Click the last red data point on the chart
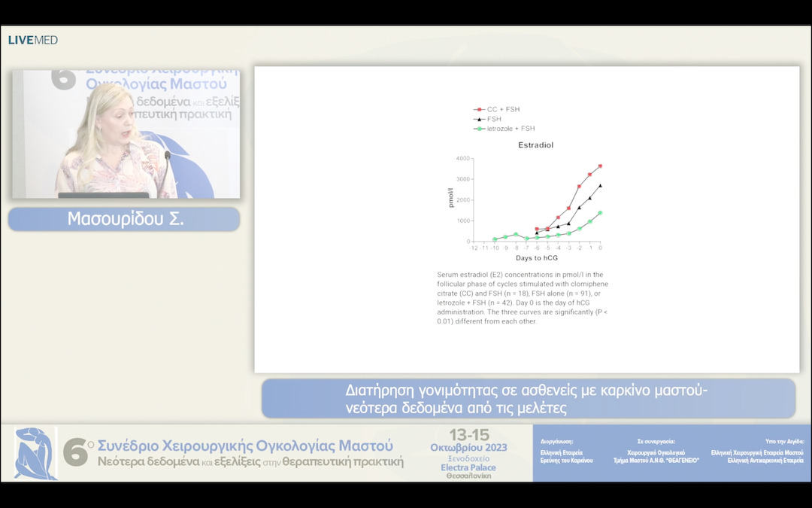 [600, 166]
